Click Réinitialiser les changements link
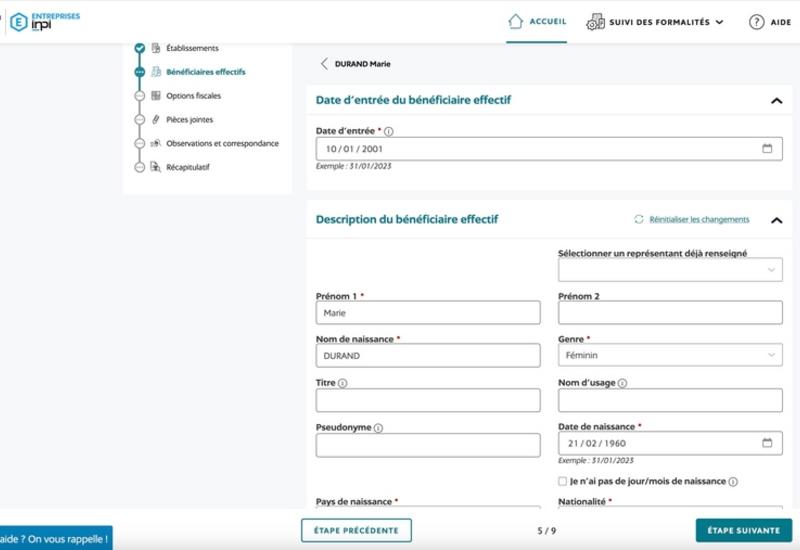Image resolution: width=800 pixels, height=550 pixels. click(x=698, y=220)
